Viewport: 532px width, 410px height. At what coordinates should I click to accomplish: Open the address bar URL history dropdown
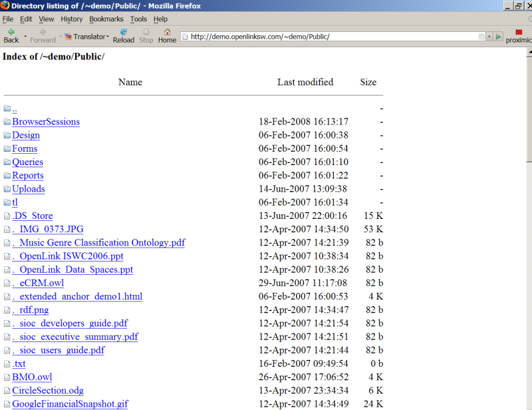[489, 37]
